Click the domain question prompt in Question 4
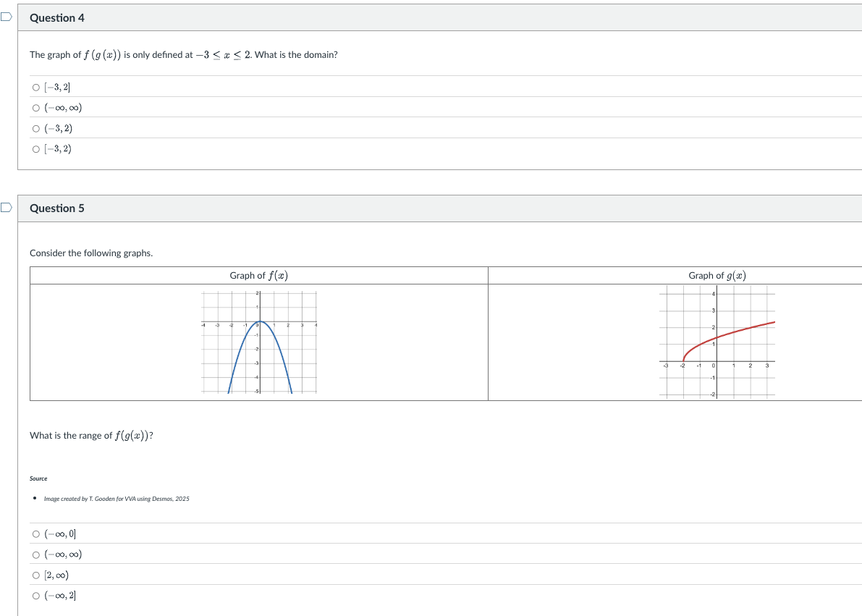 [185, 54]
